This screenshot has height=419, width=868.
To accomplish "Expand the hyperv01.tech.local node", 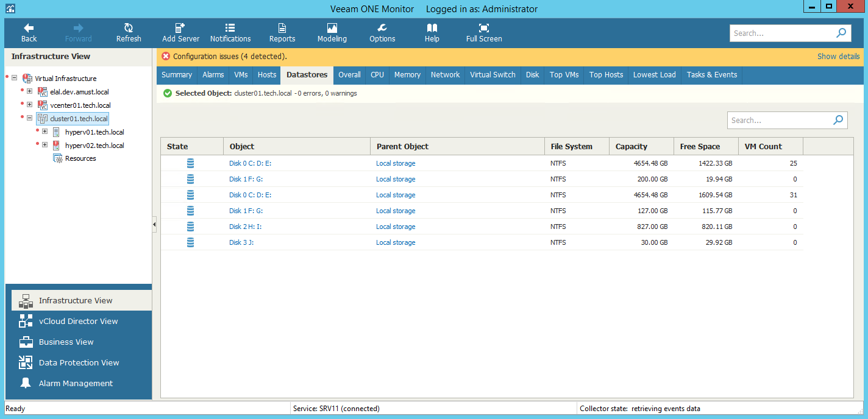I will pos(44,132).
